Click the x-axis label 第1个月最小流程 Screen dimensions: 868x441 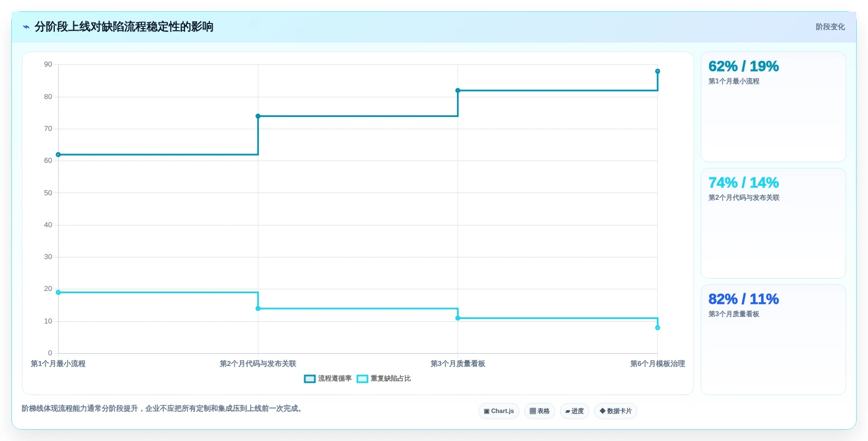[x=58, y=364]
